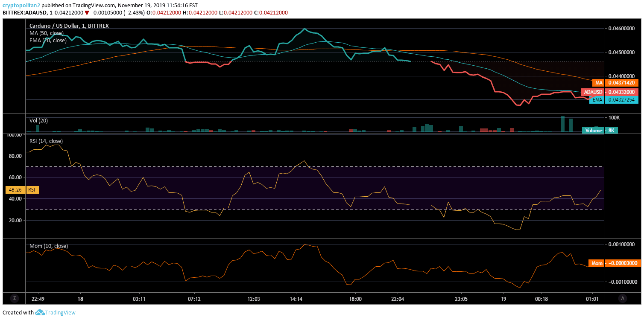
Task: Click the 18:00 time axis label
Action: (x=355, y=299)
